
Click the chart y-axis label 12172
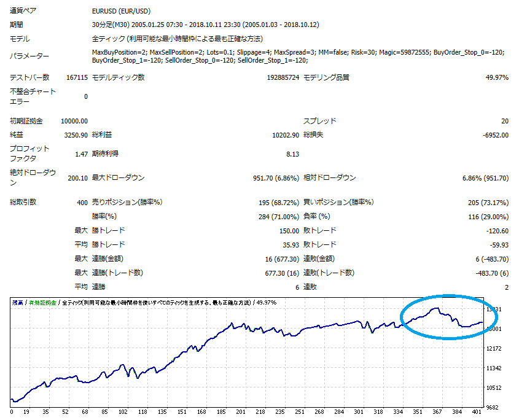coord(494,349)
